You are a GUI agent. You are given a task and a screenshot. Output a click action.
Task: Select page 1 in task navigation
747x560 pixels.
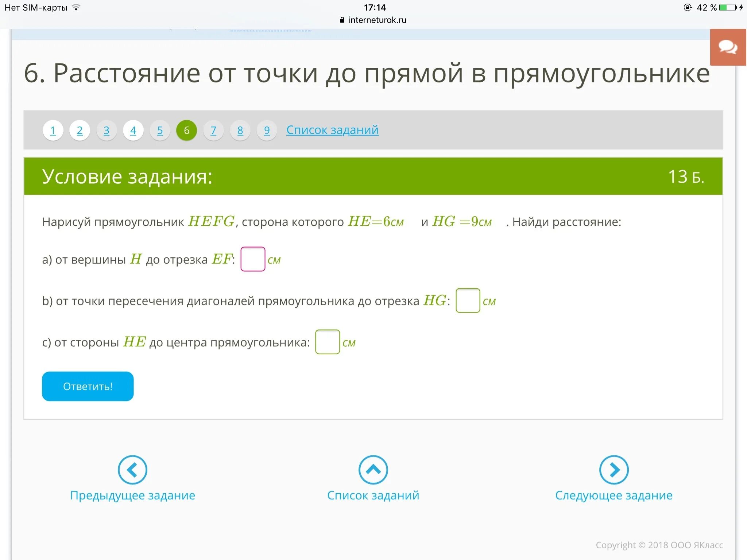tap(54, 130)
